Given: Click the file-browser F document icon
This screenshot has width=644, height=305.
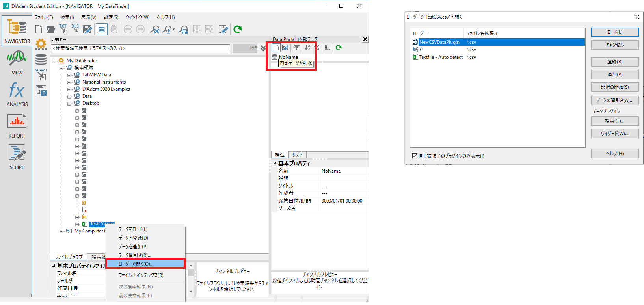Looking at the screenshot, I should click(x=41, y=91).
